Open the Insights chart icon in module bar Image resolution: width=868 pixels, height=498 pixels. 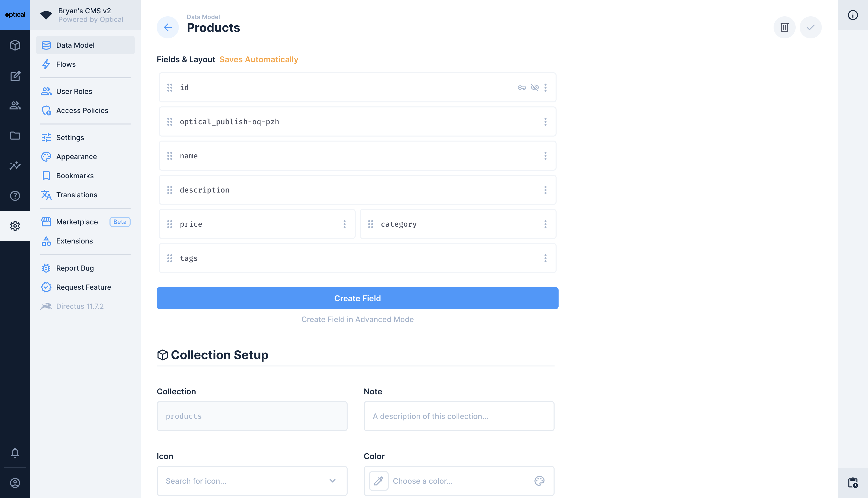(x=15, y=166)
